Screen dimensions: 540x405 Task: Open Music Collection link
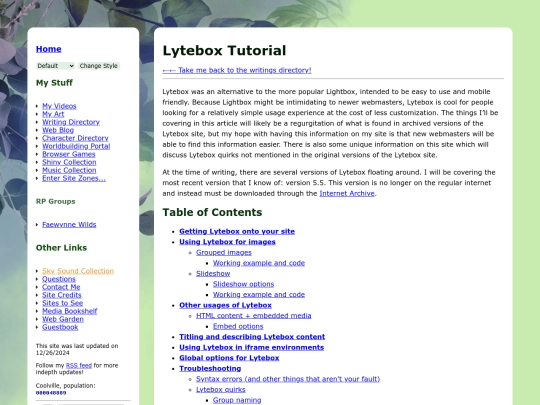(x=69, y=170)
